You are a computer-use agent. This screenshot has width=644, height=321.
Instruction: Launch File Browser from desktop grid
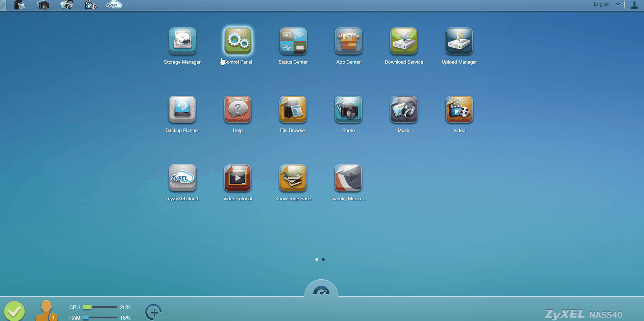293,109
